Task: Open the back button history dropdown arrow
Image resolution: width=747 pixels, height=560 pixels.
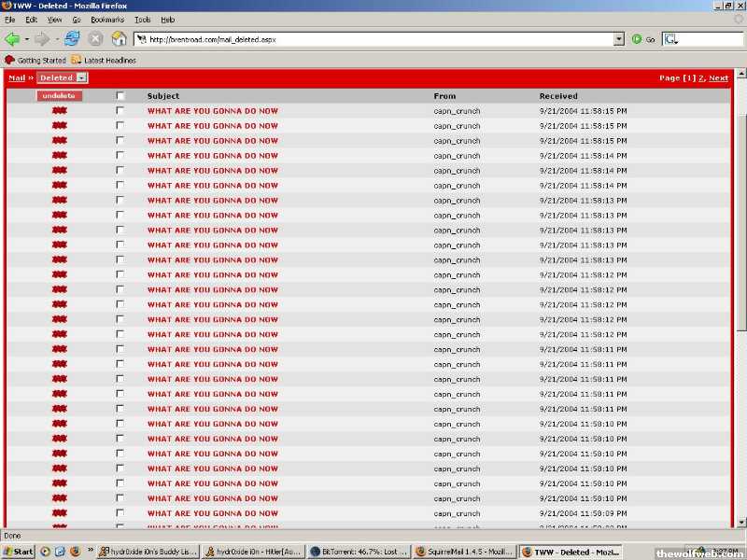Action: point(26,39)
